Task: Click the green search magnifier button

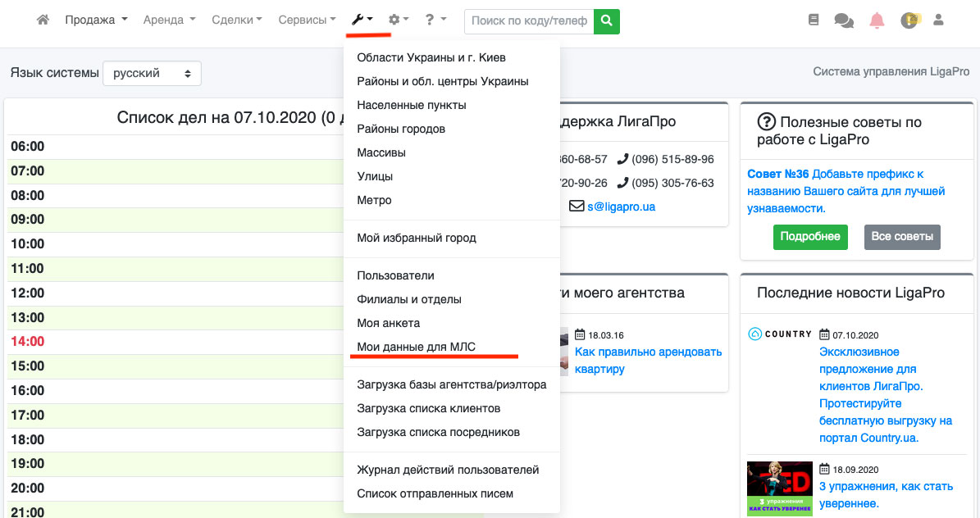Action: click(x=607, y=20)
